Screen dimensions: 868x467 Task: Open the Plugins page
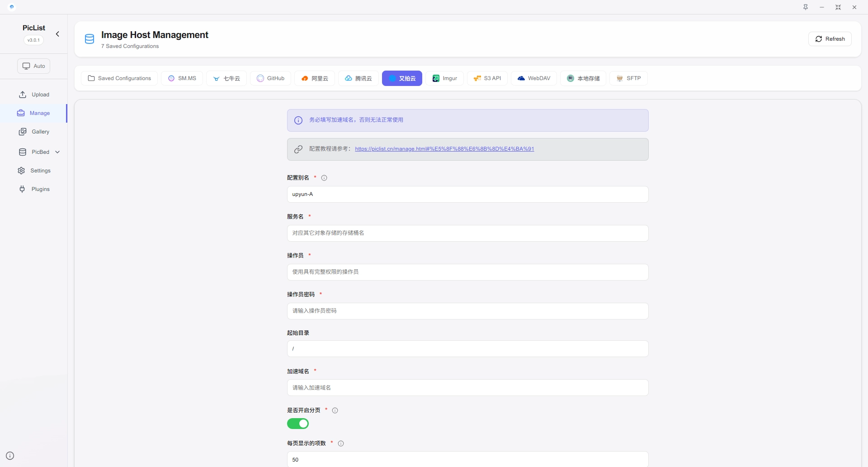34,189
